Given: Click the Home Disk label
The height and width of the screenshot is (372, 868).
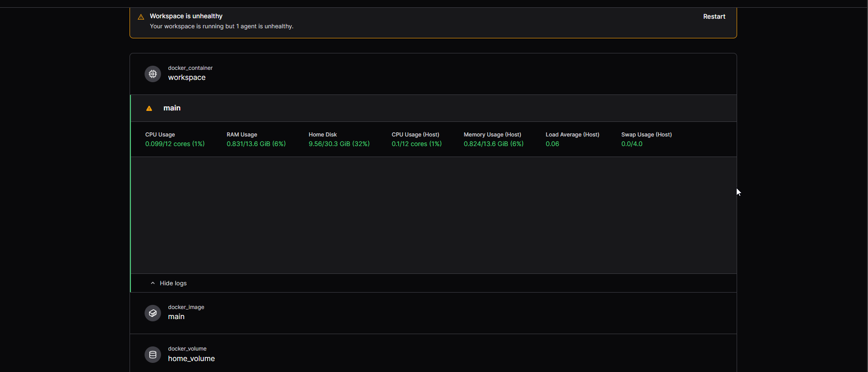Looking at the screenshot, I should [322, 135].
